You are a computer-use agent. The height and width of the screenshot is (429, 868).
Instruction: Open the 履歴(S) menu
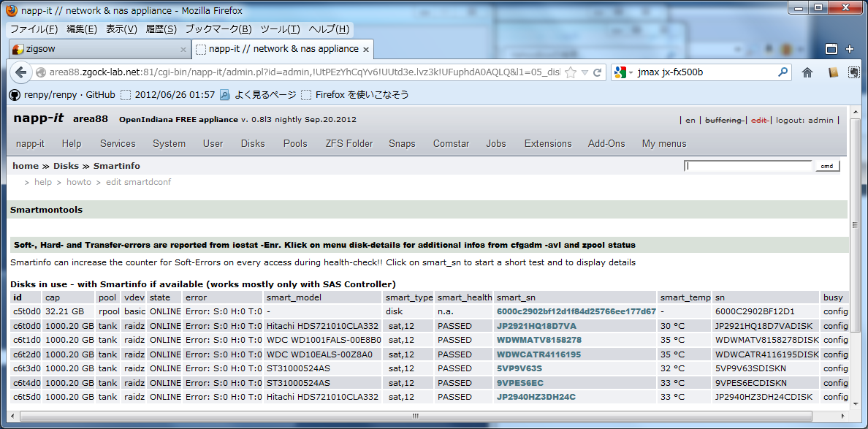point(161,29)
